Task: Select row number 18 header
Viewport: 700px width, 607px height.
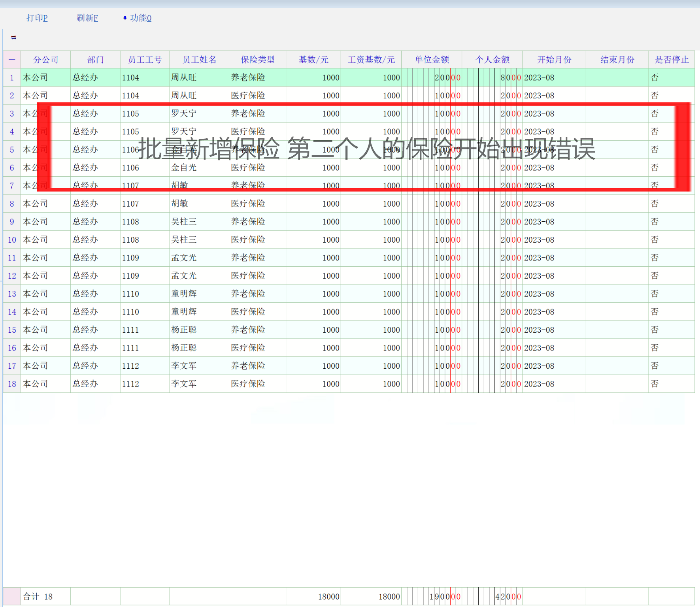Action: (x=12, y=384)
